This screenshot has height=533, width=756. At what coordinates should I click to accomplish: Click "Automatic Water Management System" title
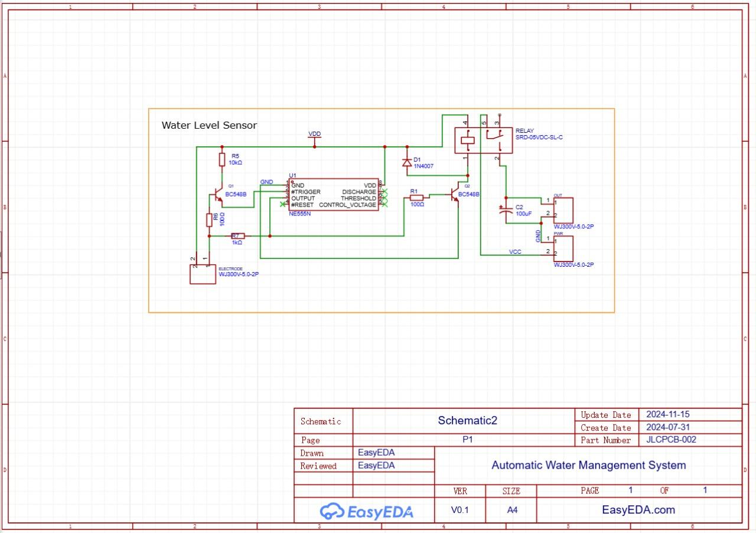(x=589, y=465)
